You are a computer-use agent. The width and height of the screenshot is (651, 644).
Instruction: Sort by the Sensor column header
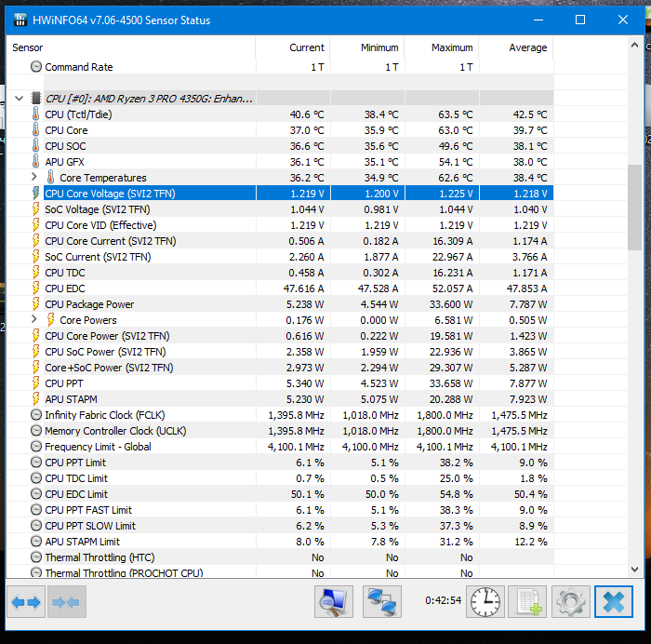(131, 47)
